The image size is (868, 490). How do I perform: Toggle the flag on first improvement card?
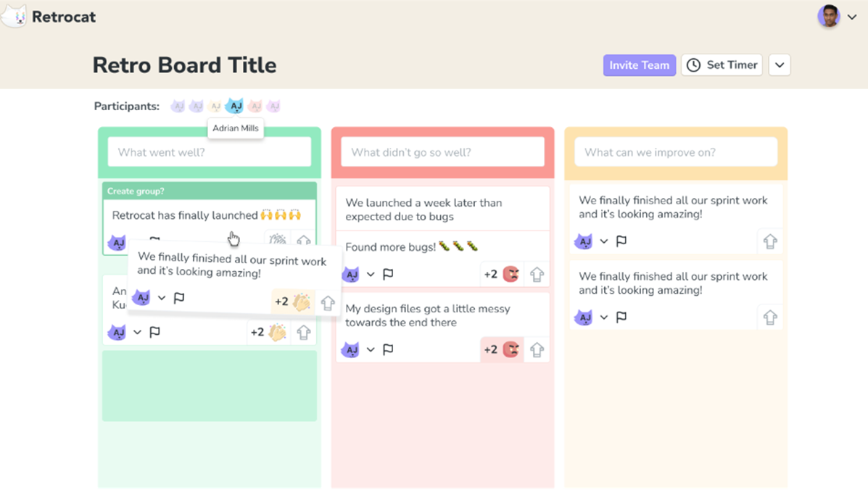coord(621,241)
